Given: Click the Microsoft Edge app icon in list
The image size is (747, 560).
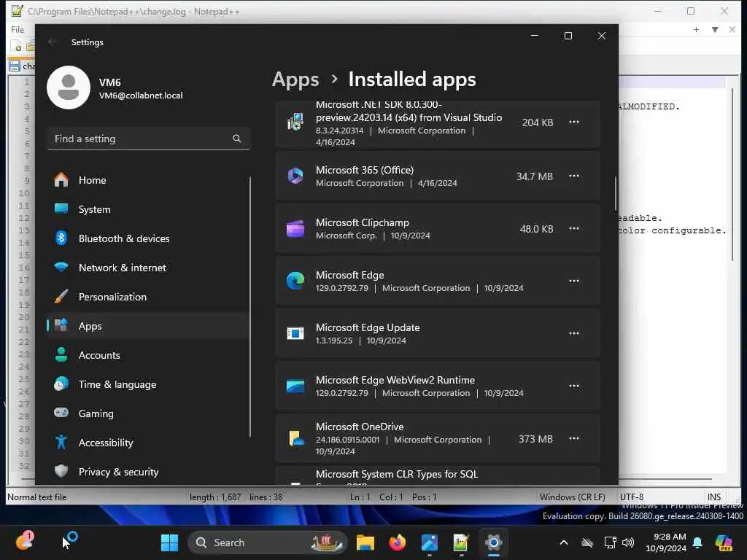Looking at the screenshot, I should pyautogui.click(x=295, y=281).
